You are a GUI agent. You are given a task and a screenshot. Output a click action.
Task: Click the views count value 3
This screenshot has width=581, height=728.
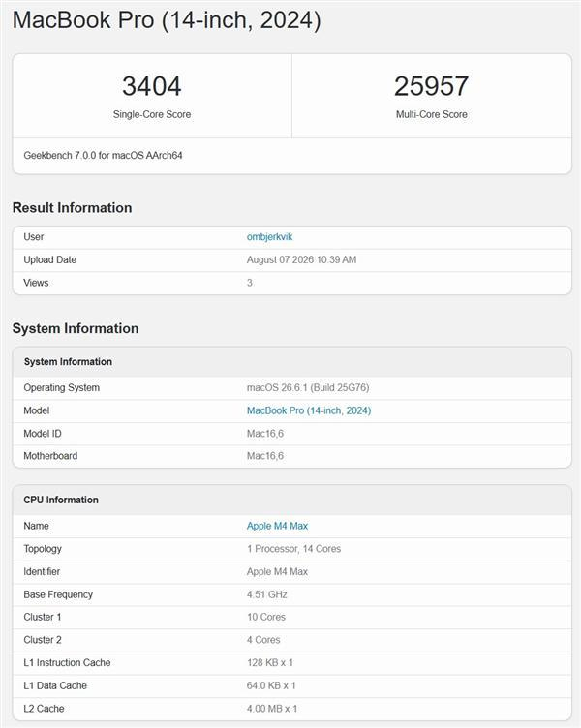250,283
